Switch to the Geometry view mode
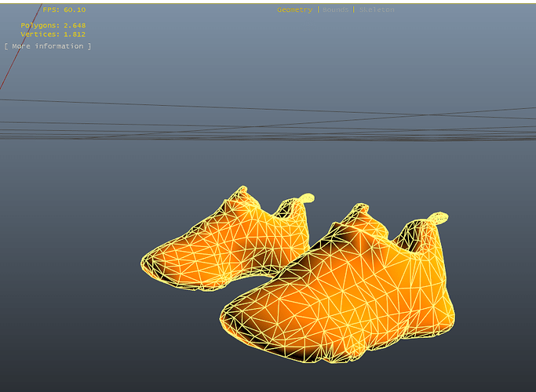This screenshot has height=392, width=536. coord(294,10)
